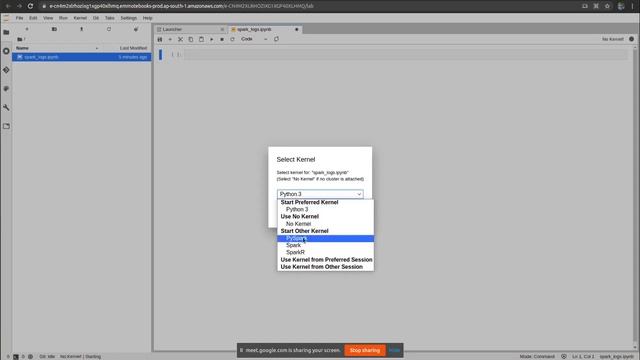
Task: Click the browser address bar URL
Action: coord(182,6)
